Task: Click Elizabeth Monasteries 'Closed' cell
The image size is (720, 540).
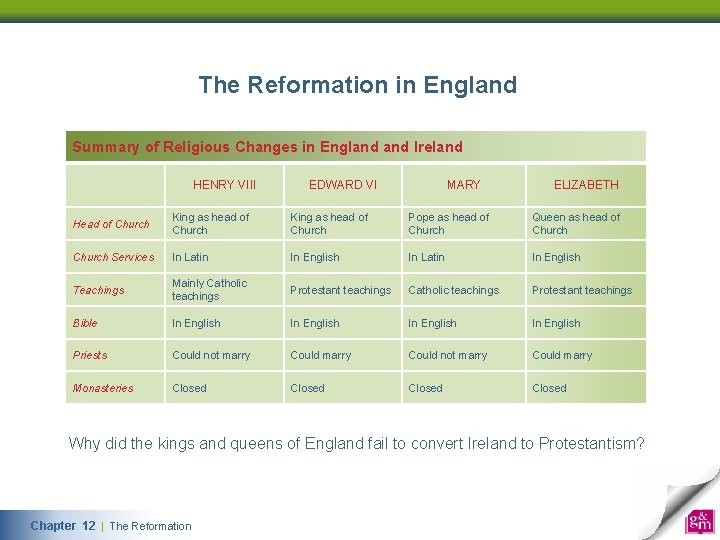Action: click(x=586, y=388)
